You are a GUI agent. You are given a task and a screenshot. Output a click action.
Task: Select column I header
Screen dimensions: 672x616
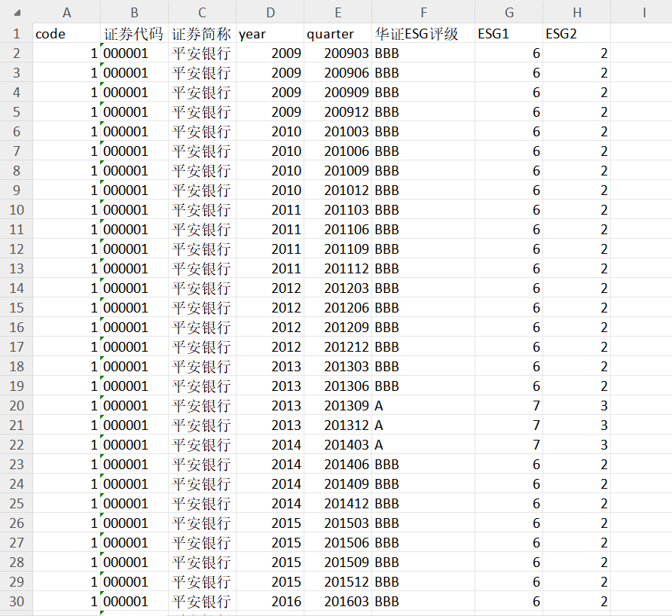pyautogui.click(x=643, y=12)
